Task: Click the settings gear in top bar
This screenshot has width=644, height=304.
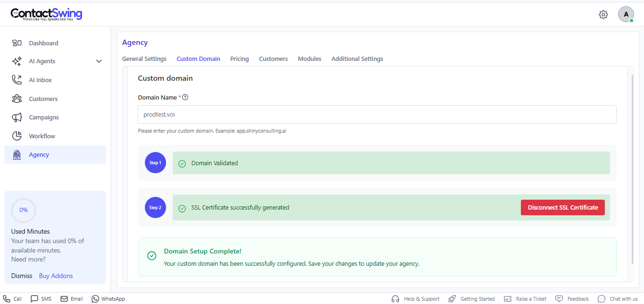Action: [603, 14]
